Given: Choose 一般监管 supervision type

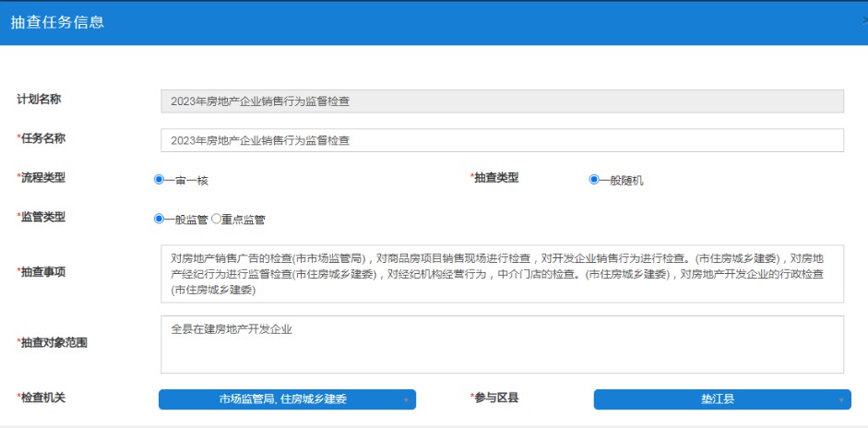Looking at the screenshot, I should click(x=159, y=219).
